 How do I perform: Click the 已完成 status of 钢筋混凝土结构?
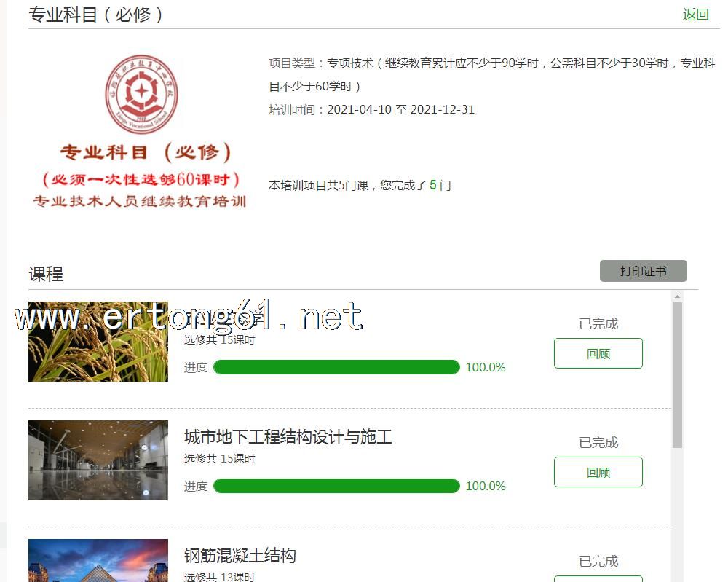[598, 561]
